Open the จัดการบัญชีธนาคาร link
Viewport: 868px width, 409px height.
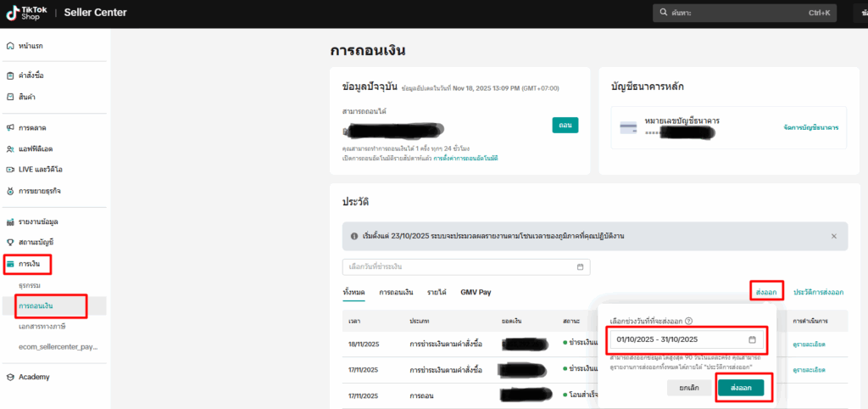coord(811,127)
